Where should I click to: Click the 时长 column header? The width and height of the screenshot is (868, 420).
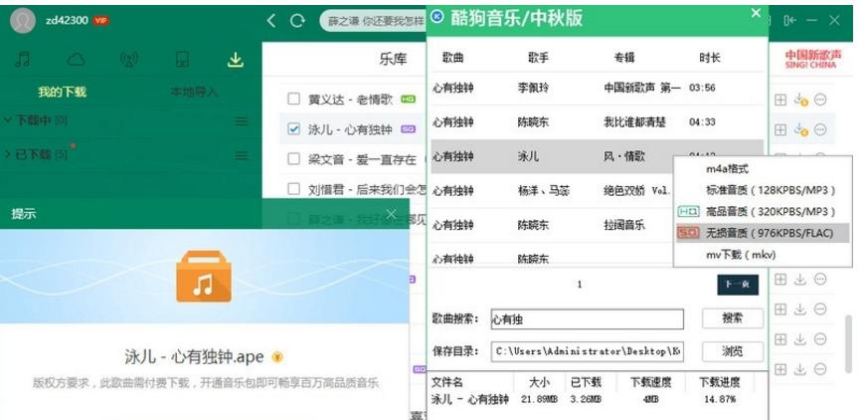pos(710,58)
